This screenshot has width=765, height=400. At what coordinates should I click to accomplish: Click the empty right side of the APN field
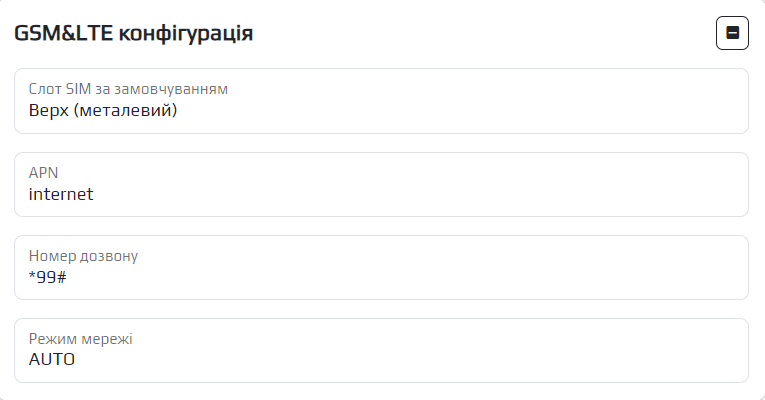(600, 185)
